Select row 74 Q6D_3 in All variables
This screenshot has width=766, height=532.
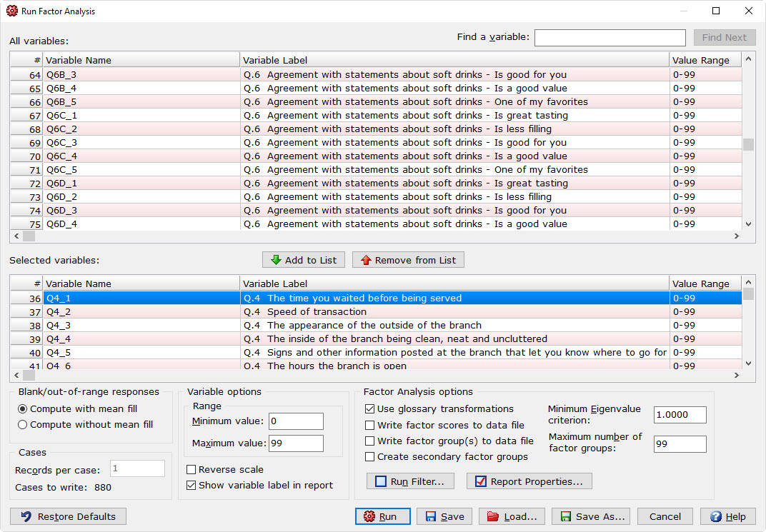tap(376, 211)
